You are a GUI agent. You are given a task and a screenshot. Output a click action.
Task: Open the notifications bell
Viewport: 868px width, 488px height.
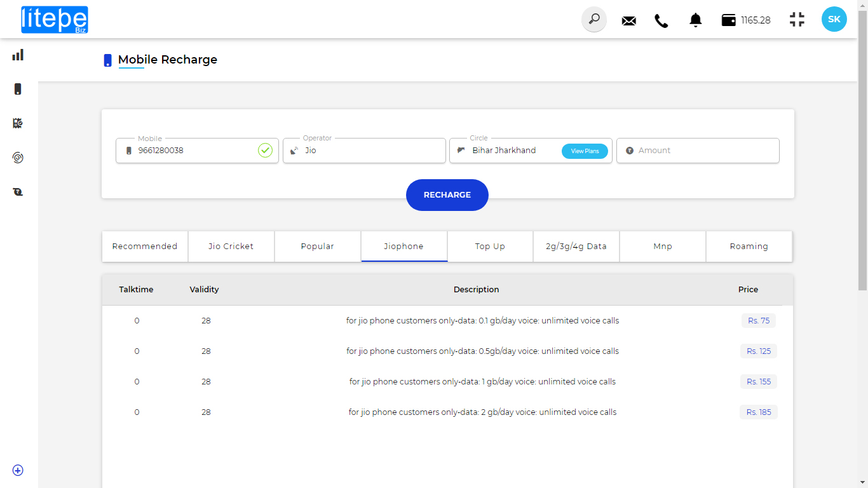pos(696,20)
